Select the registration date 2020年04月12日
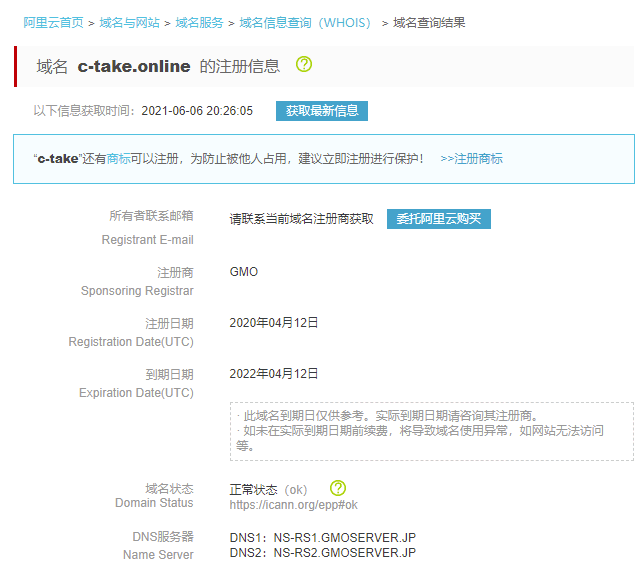 coord(274,323)
